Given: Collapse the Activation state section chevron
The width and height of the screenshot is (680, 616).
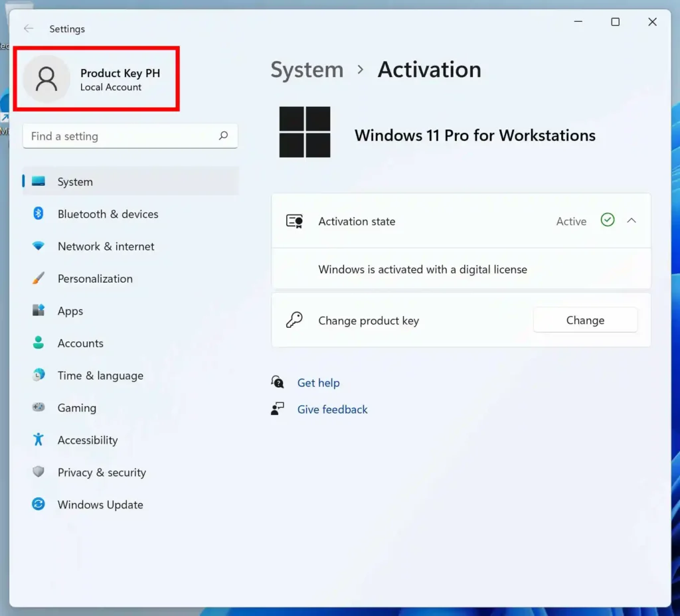Looking at the screenshot, I should (x=632, y=220).
